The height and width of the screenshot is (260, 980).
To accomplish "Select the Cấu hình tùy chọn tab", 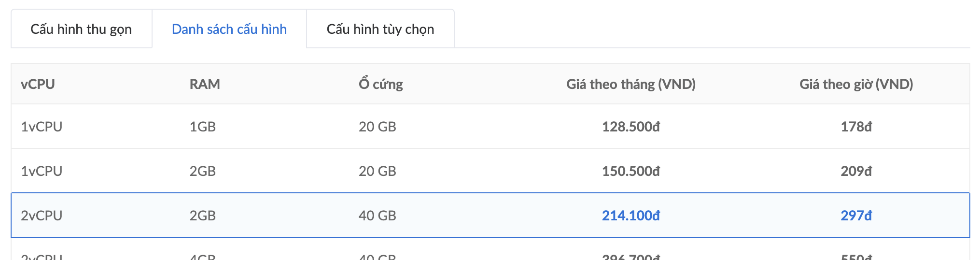I will (380, 29).
